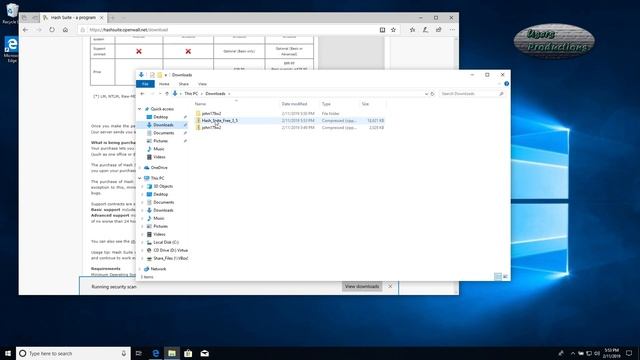
Task: Click This PC in breadcrumb path
Action: tap(191, 94)
